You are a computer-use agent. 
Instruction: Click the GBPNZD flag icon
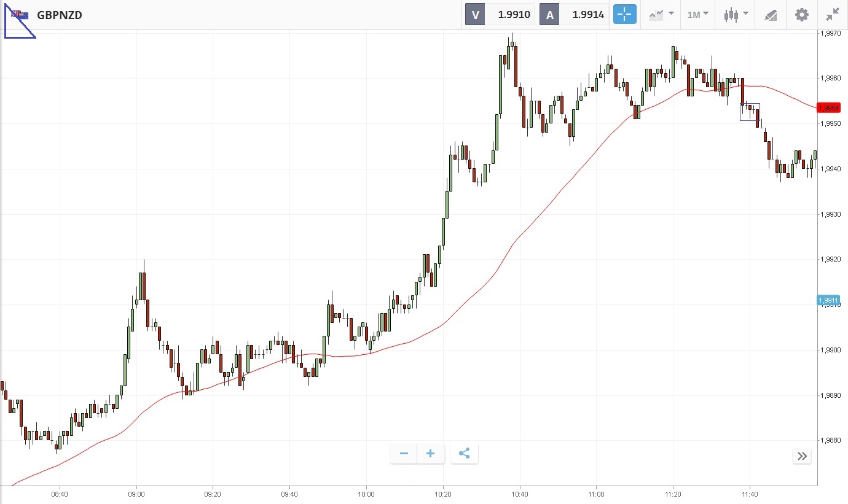pyautogui.click(x=20, y=15)
